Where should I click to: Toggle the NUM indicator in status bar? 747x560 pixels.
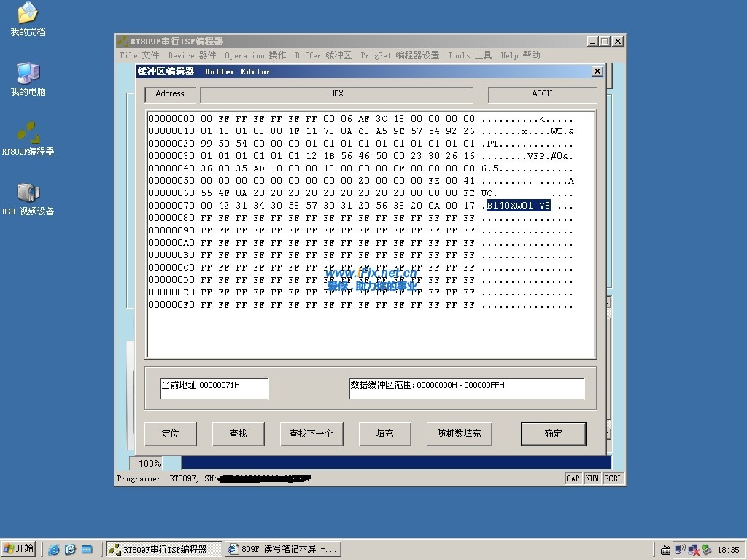tap(592, 478)
